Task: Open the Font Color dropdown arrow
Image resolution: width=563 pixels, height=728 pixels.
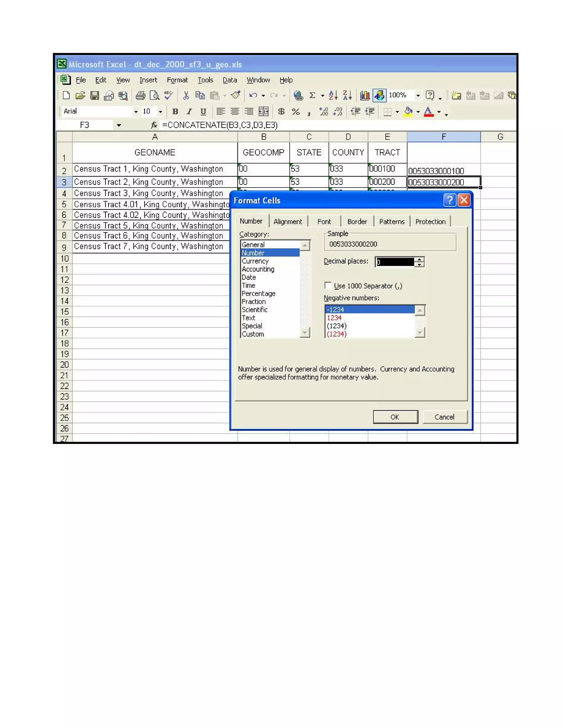Action: pos(439,112)
